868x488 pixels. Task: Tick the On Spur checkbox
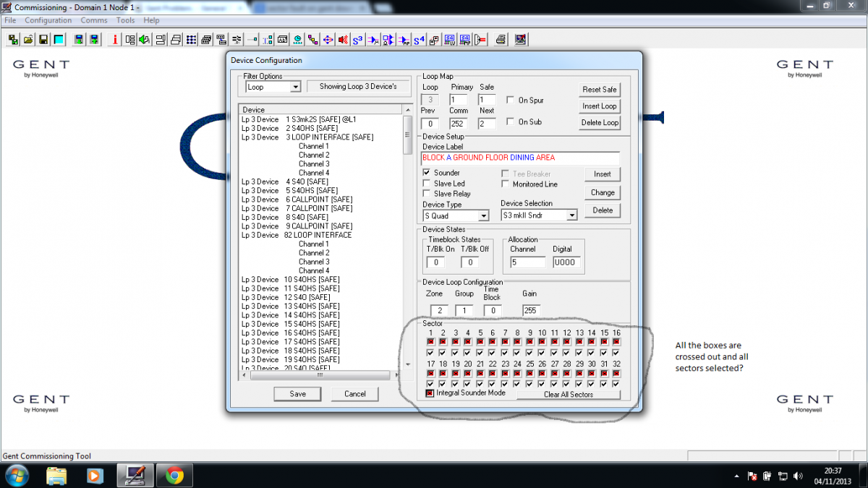511,100
